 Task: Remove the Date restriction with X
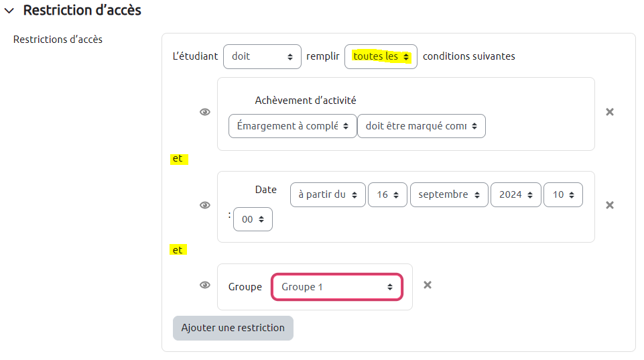[610, 205]
